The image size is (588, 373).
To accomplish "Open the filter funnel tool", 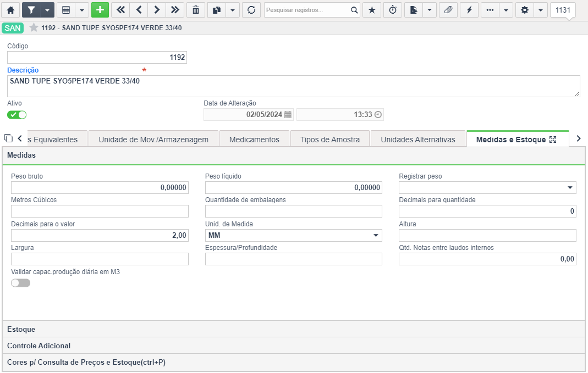I will tap(31, 10).
